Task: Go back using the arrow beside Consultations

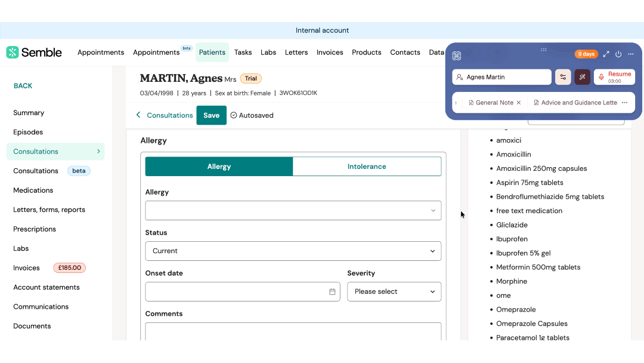Action: click(x=138, y=115)
